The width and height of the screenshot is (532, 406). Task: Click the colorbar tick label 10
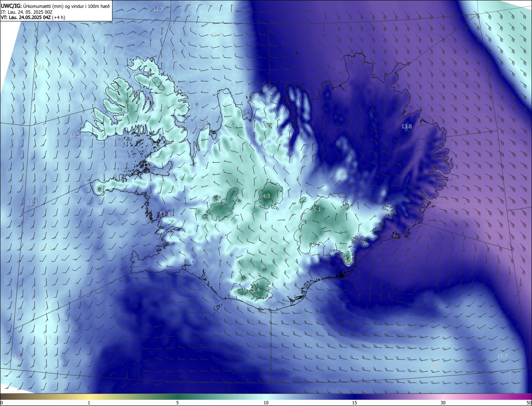point(266,403)
